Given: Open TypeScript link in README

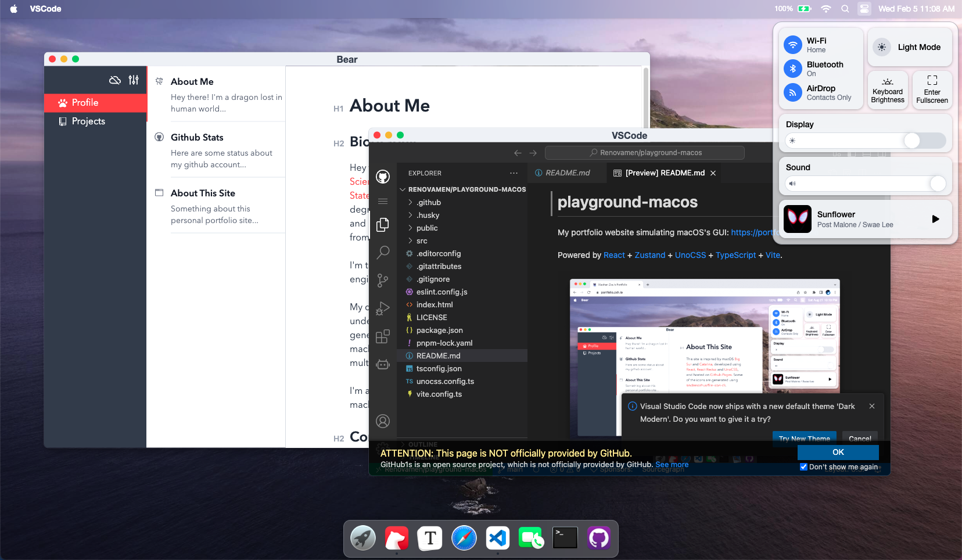Looking at the screenshot, I should point(735,255).
